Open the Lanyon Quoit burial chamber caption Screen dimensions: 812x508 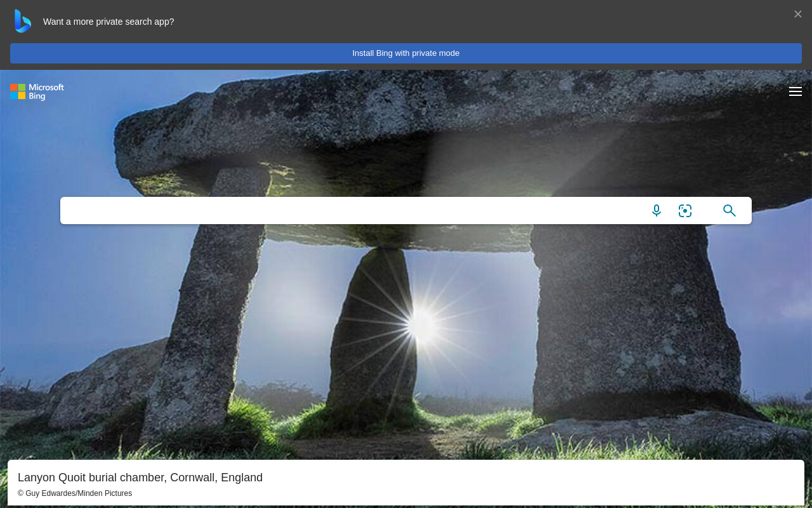pyautogui.click(x=140, y=478)
